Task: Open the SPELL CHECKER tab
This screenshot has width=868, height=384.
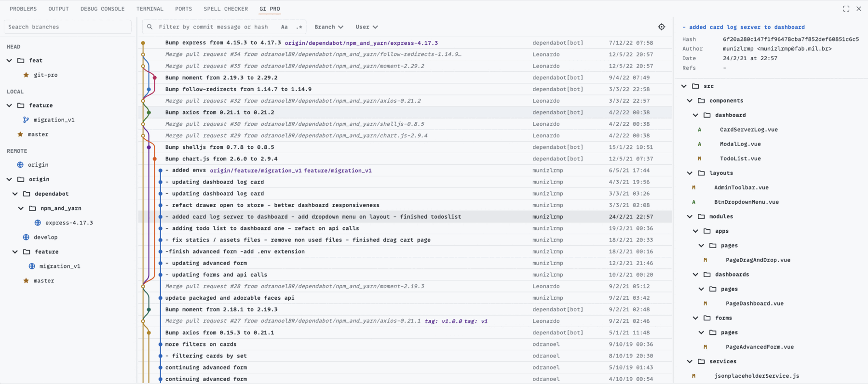Action: pyautogui.click(x=226, y=9)
